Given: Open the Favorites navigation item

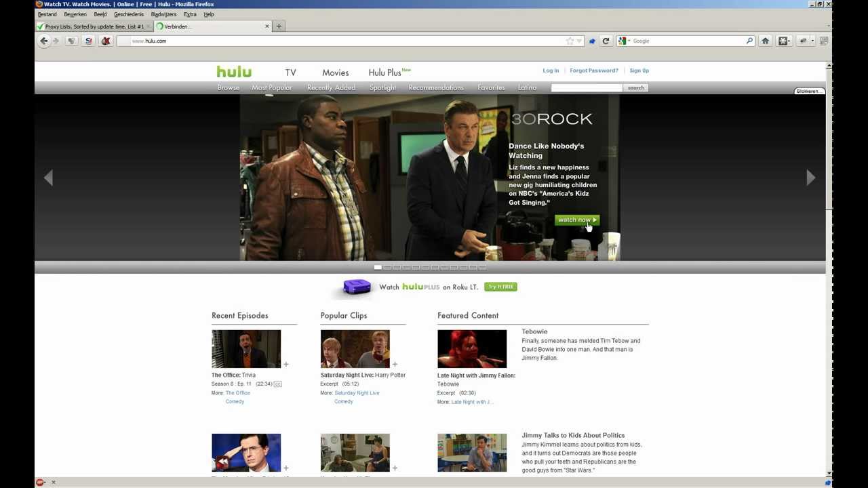Looking at the screenshot, I should (491, 87).
